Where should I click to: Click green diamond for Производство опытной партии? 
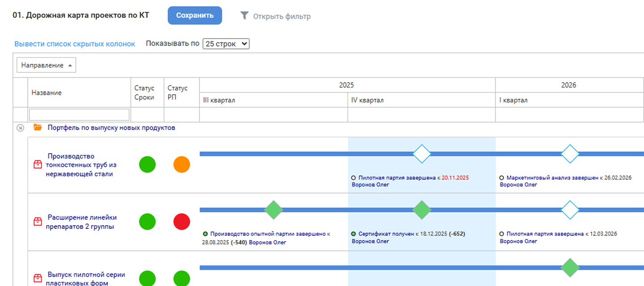click(x=273, y=210)
